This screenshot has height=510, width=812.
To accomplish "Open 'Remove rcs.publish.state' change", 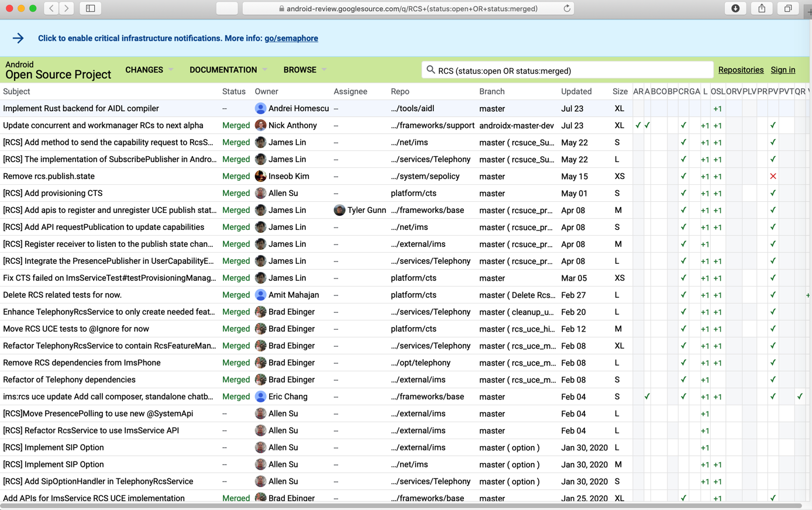I will tap(49, 176).
